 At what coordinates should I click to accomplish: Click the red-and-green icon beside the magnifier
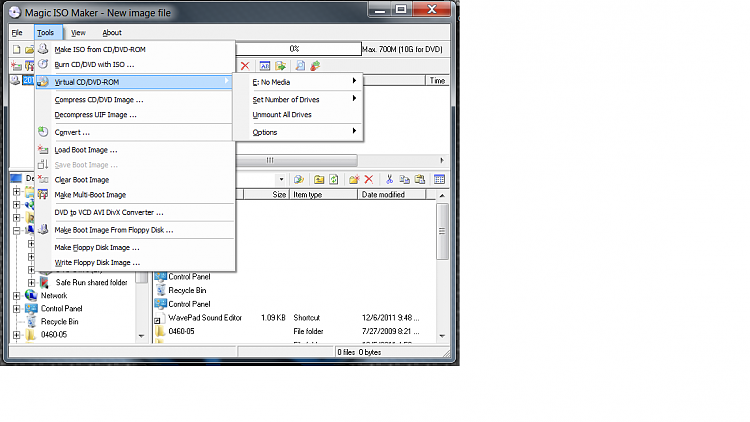[x=315, y=66]
